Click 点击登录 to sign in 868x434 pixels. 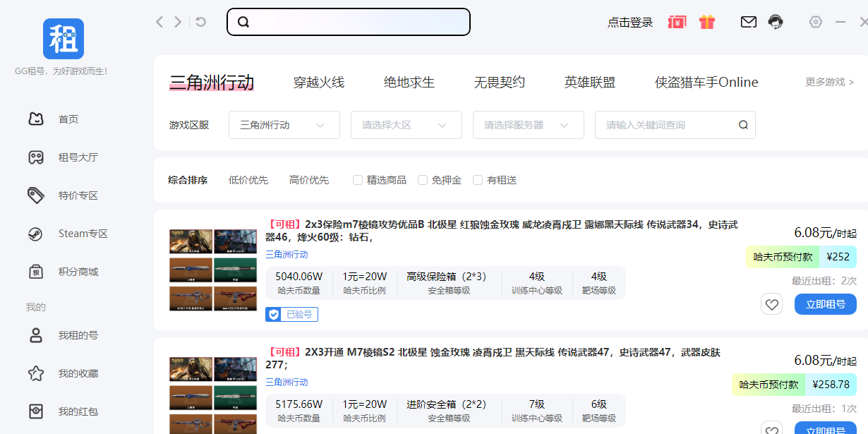[x=630, y=23]
